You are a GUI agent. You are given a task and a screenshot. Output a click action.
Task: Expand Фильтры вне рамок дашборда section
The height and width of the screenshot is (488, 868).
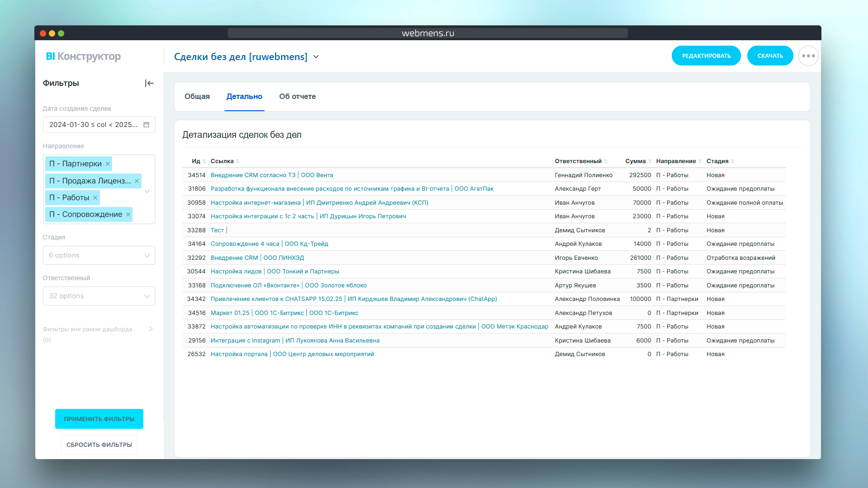pos(151,329)
